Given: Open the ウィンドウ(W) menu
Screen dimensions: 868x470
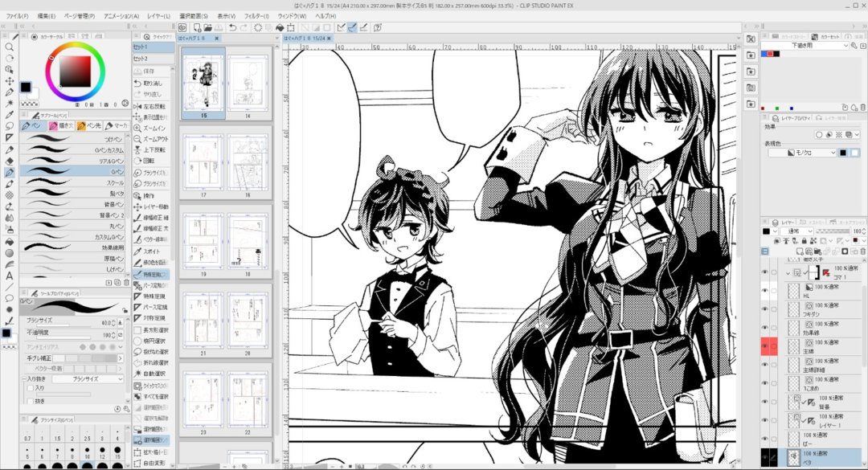Looking at the screenshot, I should coord(292,16).
